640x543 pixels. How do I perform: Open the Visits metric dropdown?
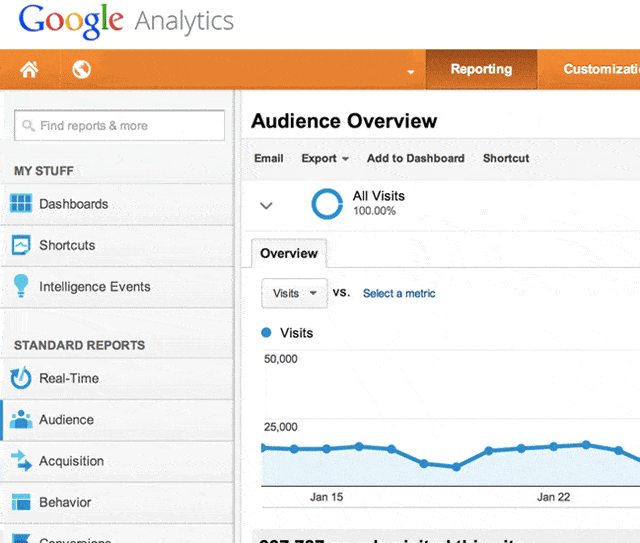point(294,293)
